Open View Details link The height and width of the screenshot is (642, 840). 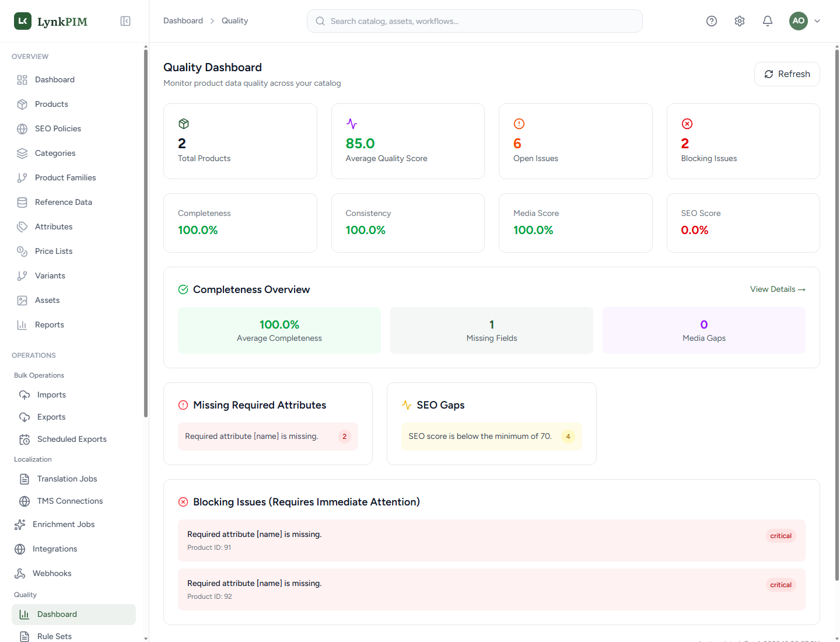778,289
